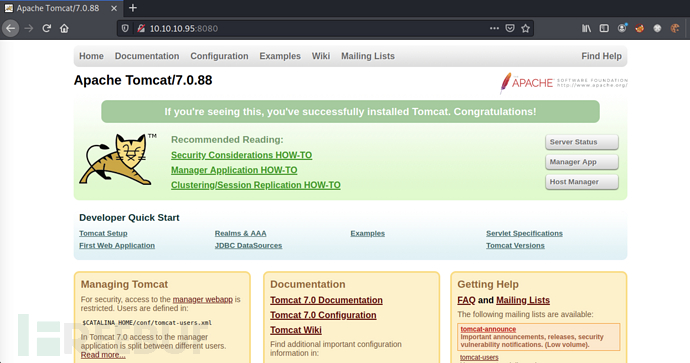Screen dimensions: 690x363
Task: Open Documentation in the nav bar
Action: (147, 56)
